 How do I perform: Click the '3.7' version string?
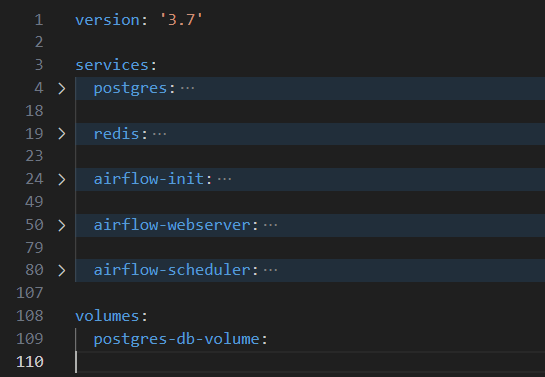[181, 20]
